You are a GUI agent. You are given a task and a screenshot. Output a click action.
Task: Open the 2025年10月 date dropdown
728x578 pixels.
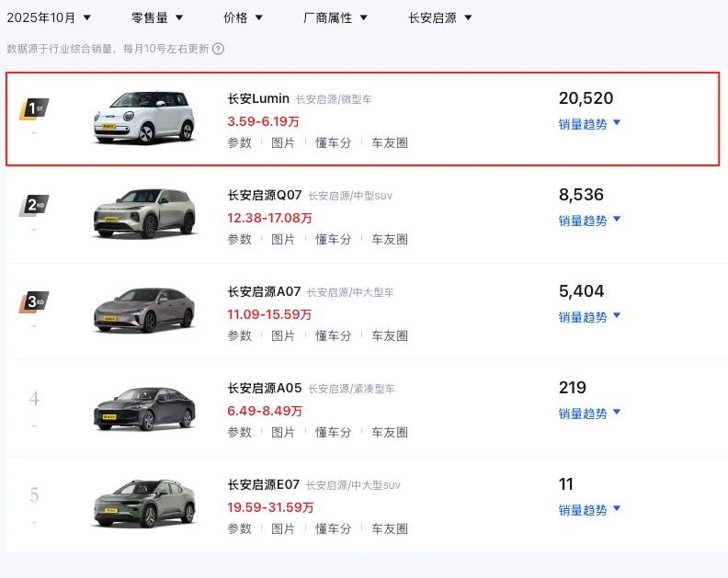click(x=49, y=17)
